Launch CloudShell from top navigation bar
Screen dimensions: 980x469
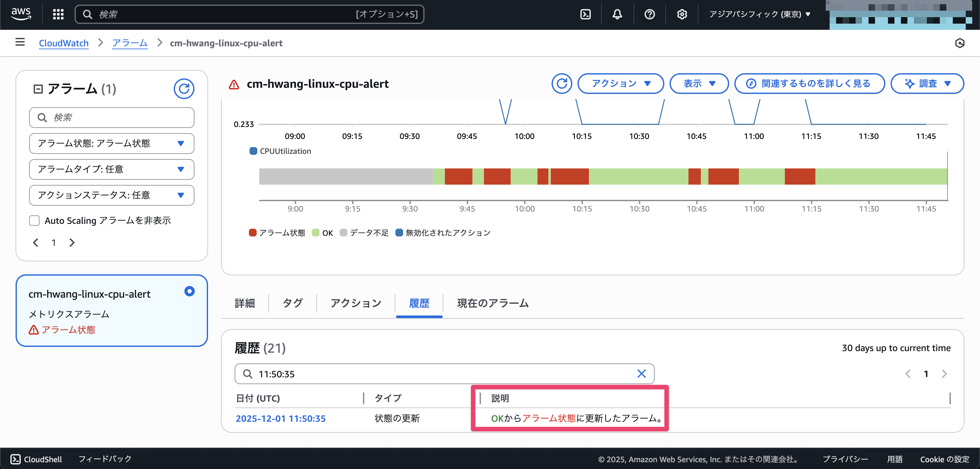click(585, 15)
